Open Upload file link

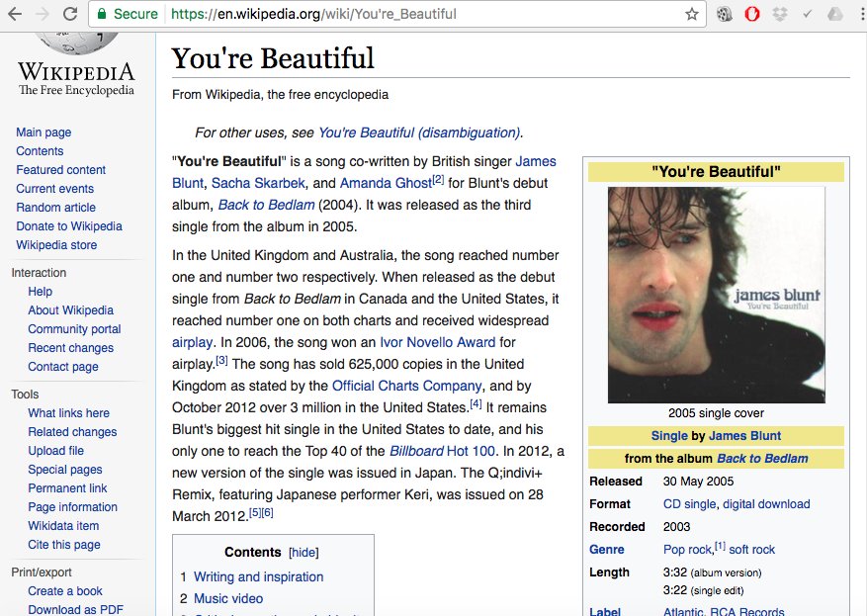55,451
